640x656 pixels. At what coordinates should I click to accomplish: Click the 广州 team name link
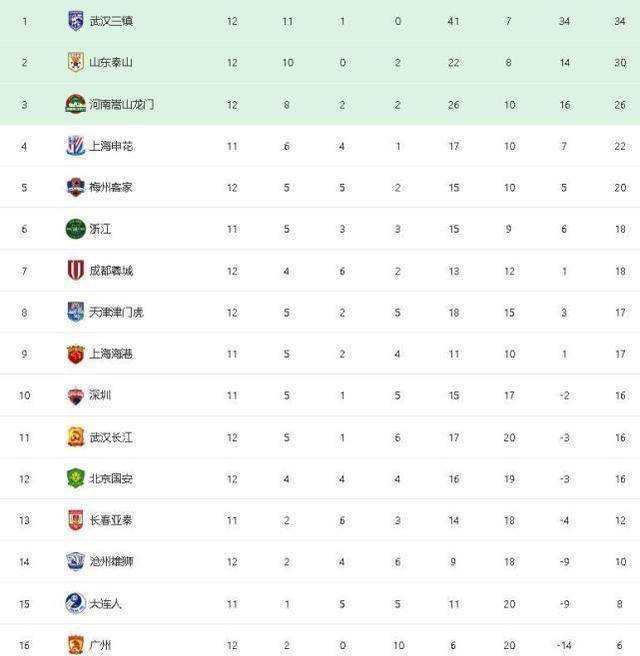coord(100,645)
